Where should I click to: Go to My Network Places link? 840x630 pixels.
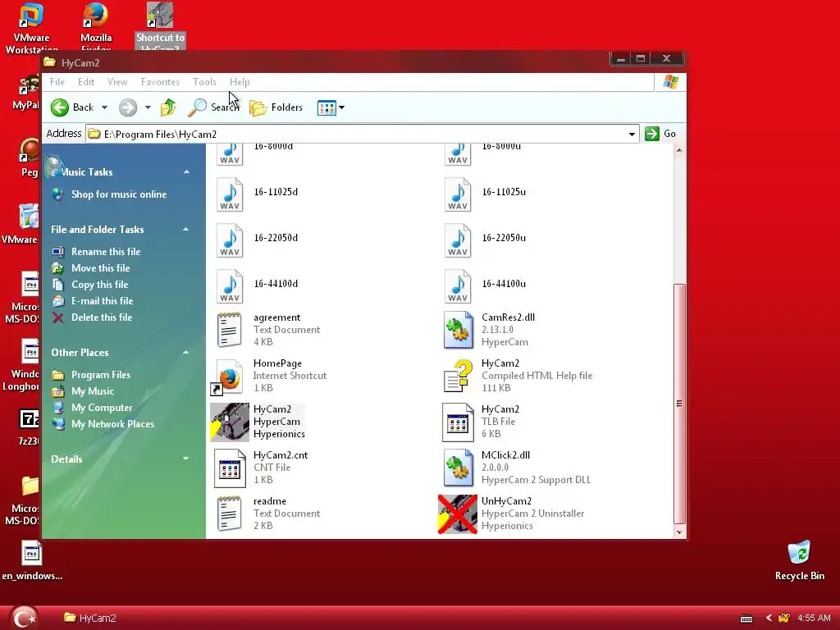point(112,424)
